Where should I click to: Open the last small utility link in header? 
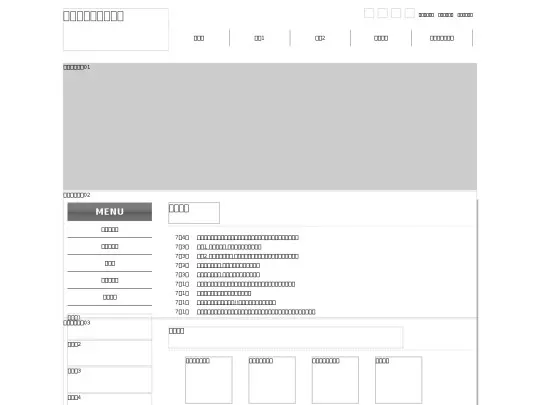pos(465,15)
